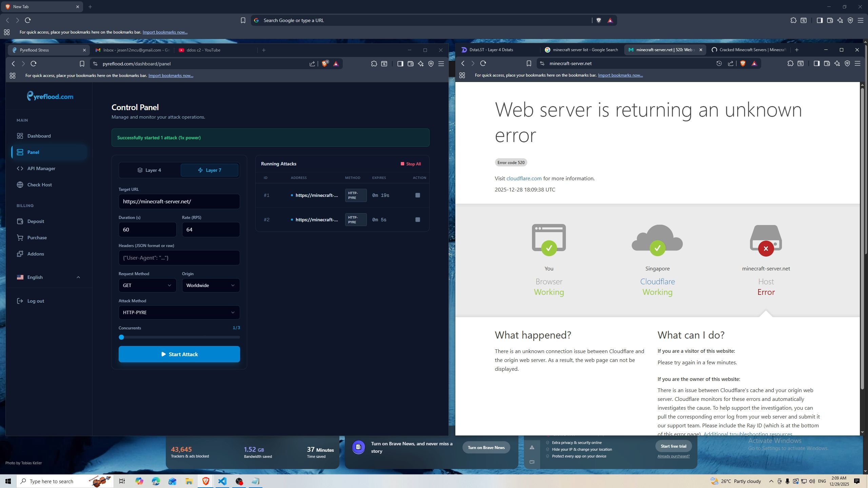Click the Turn on Brave News button
868x488 pixels.
tap(486, 447)
